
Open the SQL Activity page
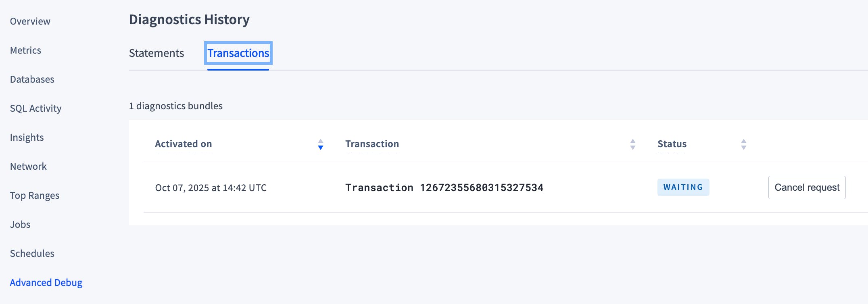click(x=36, y=108)
